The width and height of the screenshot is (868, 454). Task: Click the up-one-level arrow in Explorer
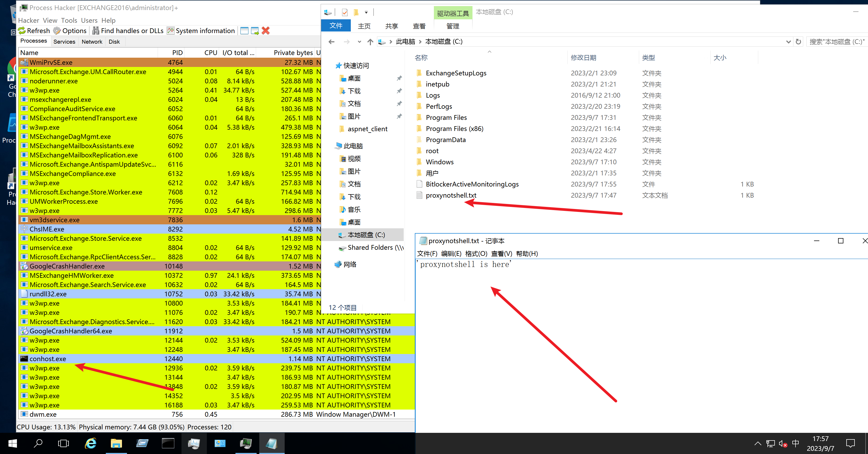pos(370,42)
